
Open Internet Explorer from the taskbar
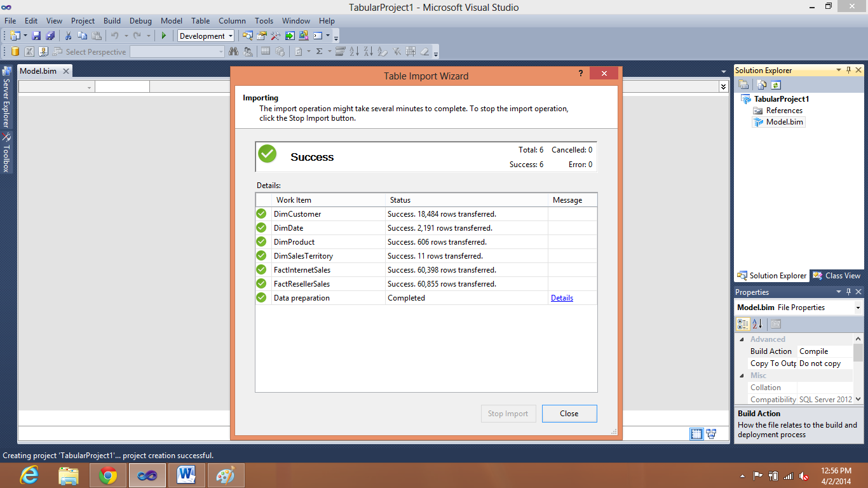coord(29,475)
